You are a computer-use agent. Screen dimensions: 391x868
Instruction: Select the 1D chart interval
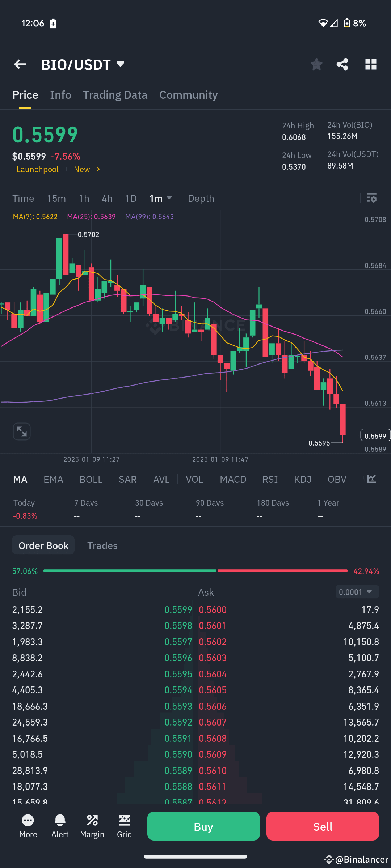click(131, 198)
